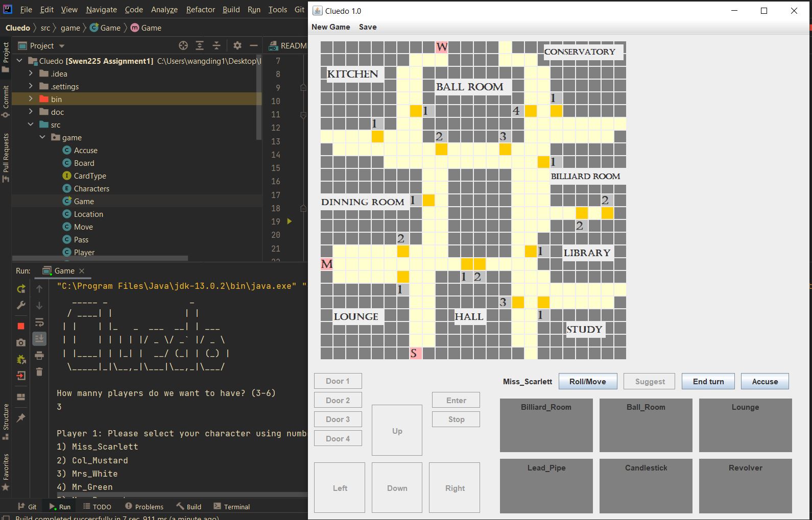The height and width of the screenshot is (520, 812).
Task: Open the CardType interface file
Action: pos(90,176)
